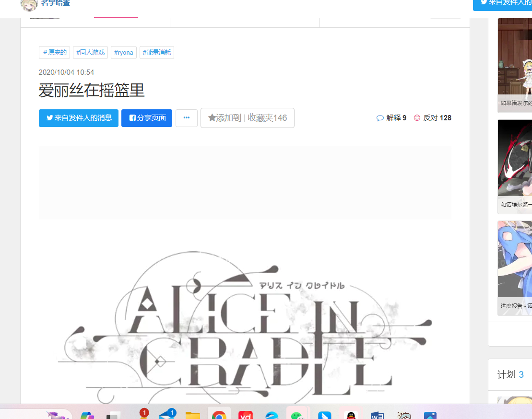Click the post title 爱丽丝在摇篮里
This screenshot has width=532, height=419.
92,90
